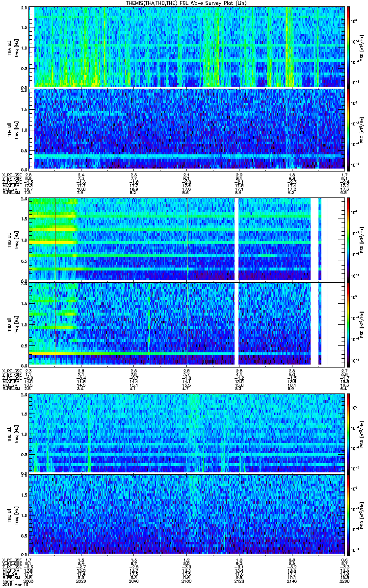Click the white data gap in THD BL panel
Screen dimensions: 368x588
pos(236,239)
